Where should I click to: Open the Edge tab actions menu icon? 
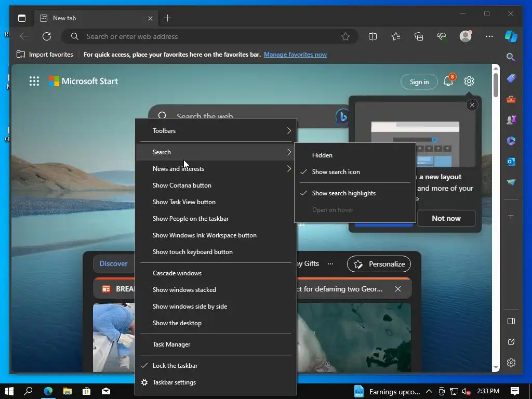coord(22,18)
